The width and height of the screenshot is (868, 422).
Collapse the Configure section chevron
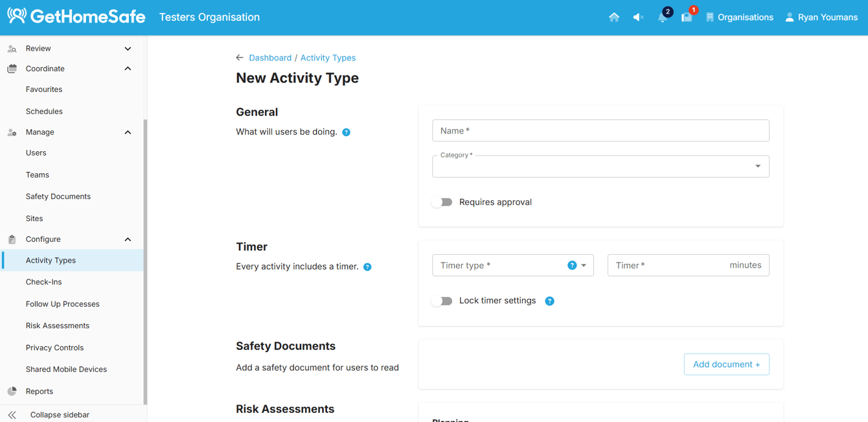(x=128, y=239)
